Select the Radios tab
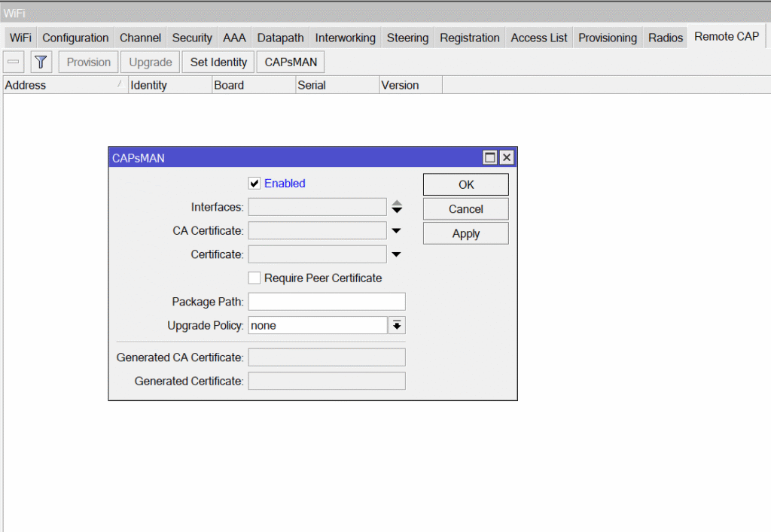The image size is (771, 532). pyautogui.click(x=666, y=38)
